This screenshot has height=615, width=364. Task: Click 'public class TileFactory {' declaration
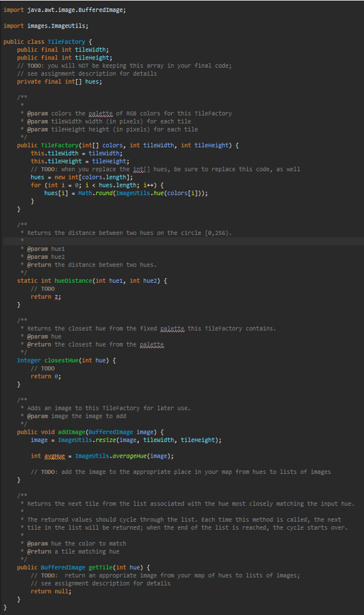pyautogui.click(x=48, y=41)
